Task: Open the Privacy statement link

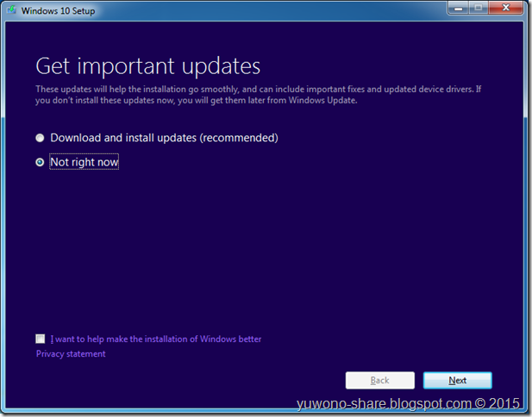Action: pyautogui.click(x=71, y=354)
